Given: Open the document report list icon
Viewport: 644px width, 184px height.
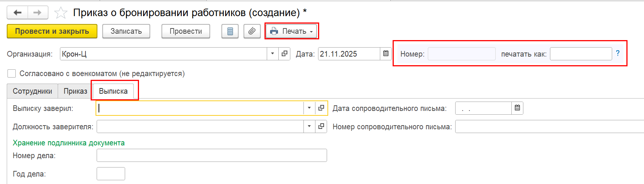Looking at the screenshot, I should click(x=230, y=31).
